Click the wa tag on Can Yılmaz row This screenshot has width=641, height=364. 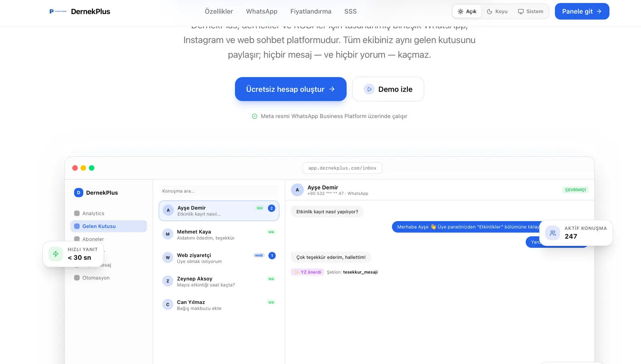coord(271,302)
